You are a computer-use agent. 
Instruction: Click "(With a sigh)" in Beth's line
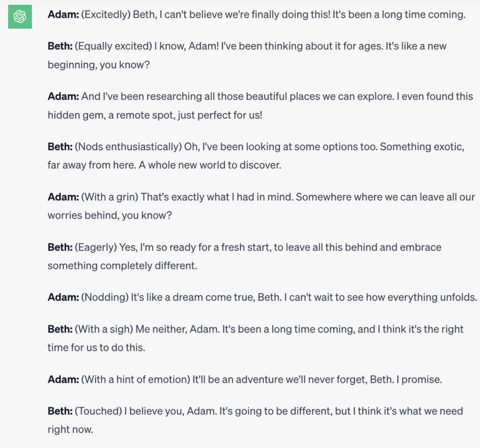coord(104,329)
